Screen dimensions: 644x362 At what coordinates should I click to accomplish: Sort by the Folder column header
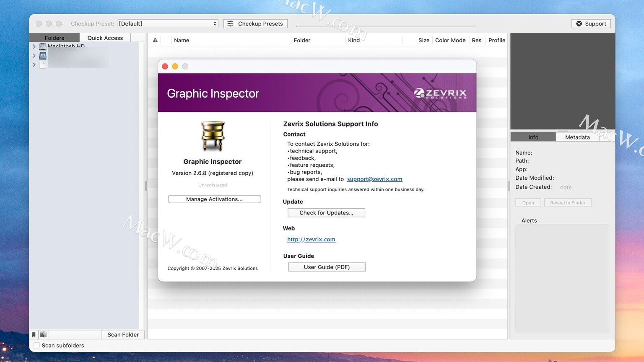pos(302,40)
